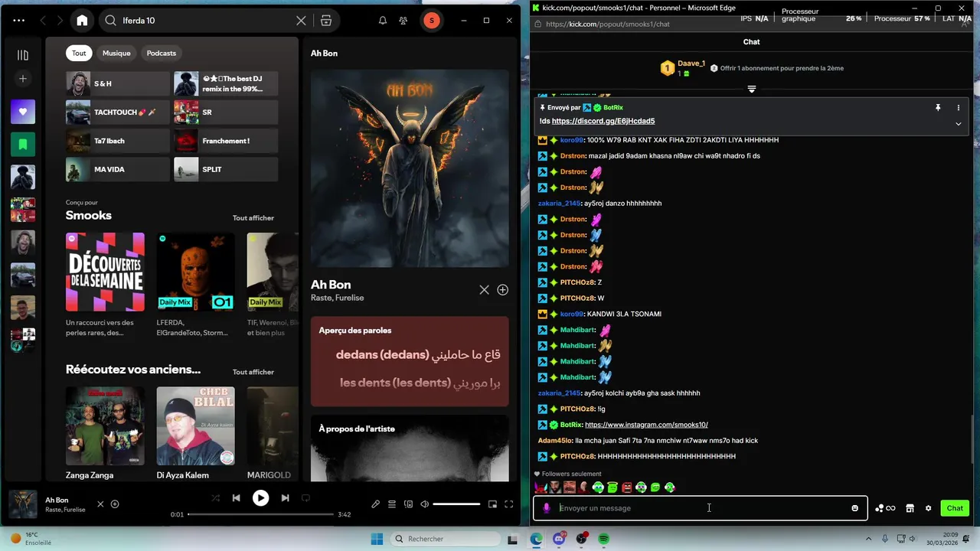980x551 pixels.
Task: Open the playback queue
Action: point(392,504)
